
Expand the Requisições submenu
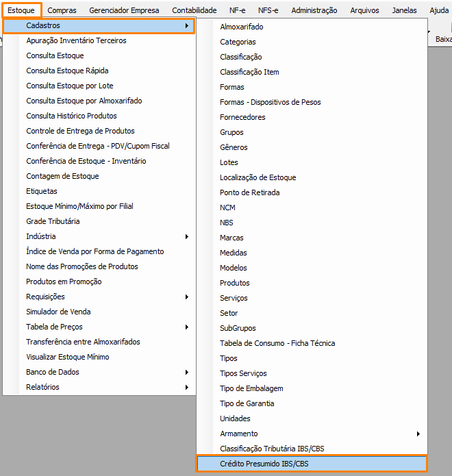pos(99,297)
